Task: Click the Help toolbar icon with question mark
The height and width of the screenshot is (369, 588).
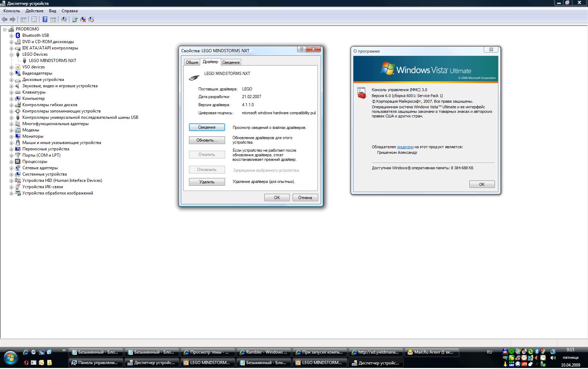Action: point(45,20)
